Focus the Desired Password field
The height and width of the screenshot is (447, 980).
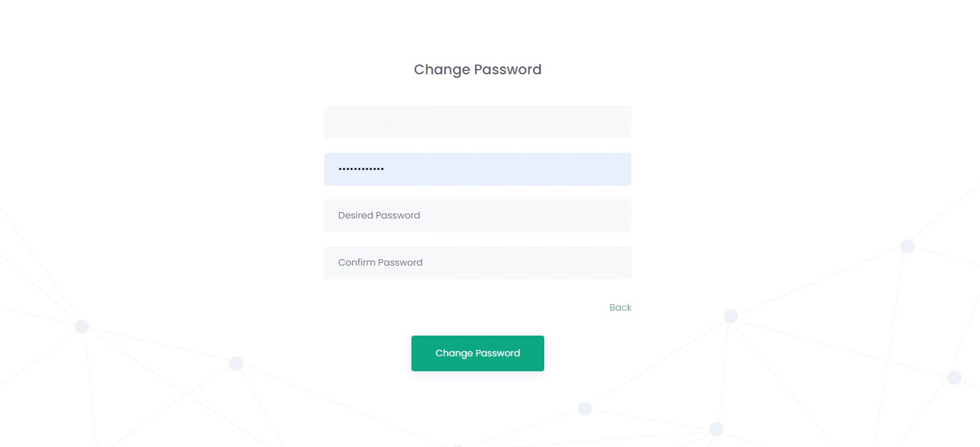click(477, 216)
